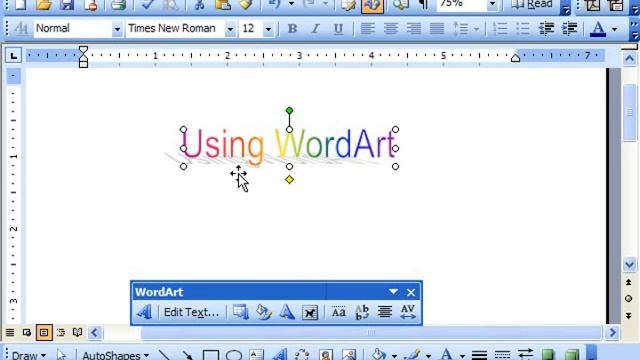Open Line Spacing dropdown arrow
This screenshot has height=360, width=640.
point(476,29)
